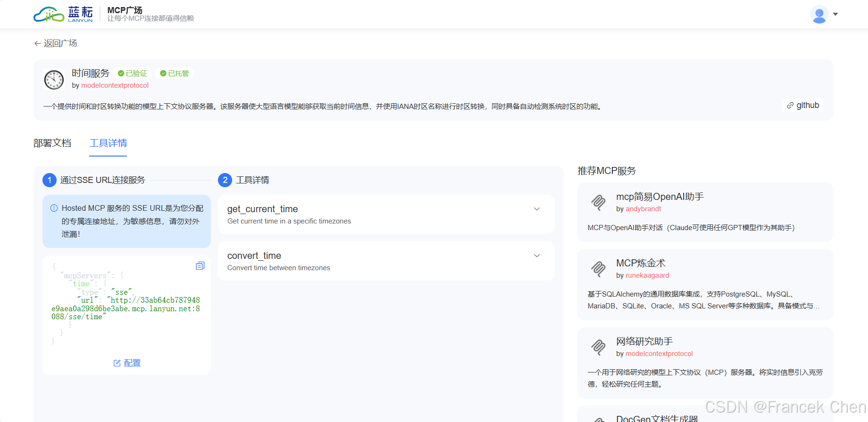Click get_current_time tool title
The image size is (868, 422).
262,209
